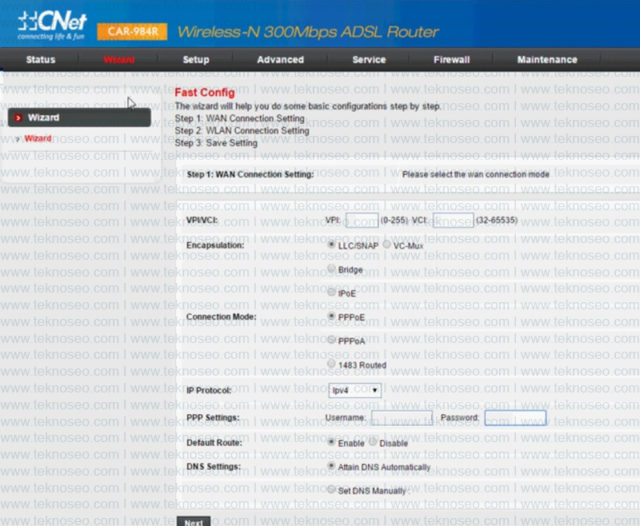This screenshot has height=526, width=640.
Task: Click the CNet logo in header
Action: pyautogui.click(x=52, y=25)
